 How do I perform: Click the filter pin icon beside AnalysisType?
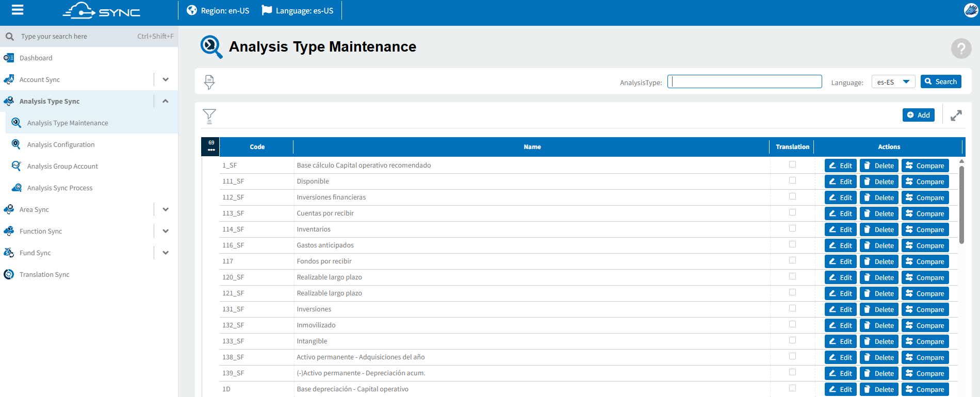pos(209,82)
